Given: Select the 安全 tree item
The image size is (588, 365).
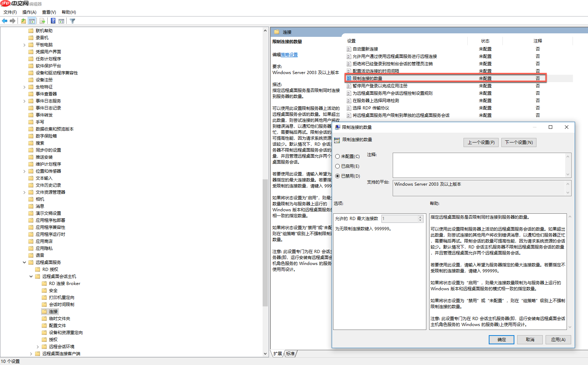Looking at the screenshot, I should click(53, 291).
